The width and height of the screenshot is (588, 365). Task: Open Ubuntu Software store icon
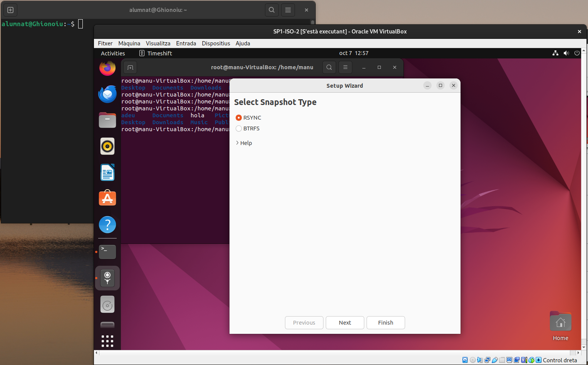click(x=107, y=198)
